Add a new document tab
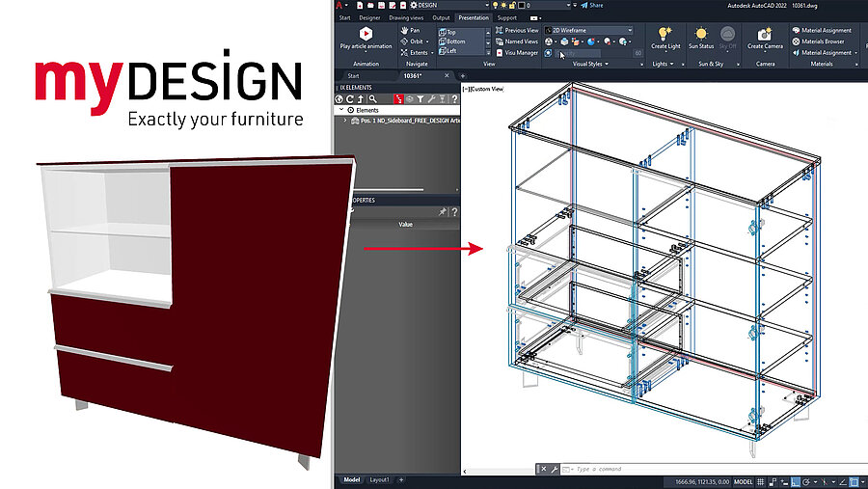The image size is (868, 489). click(463, 76)
